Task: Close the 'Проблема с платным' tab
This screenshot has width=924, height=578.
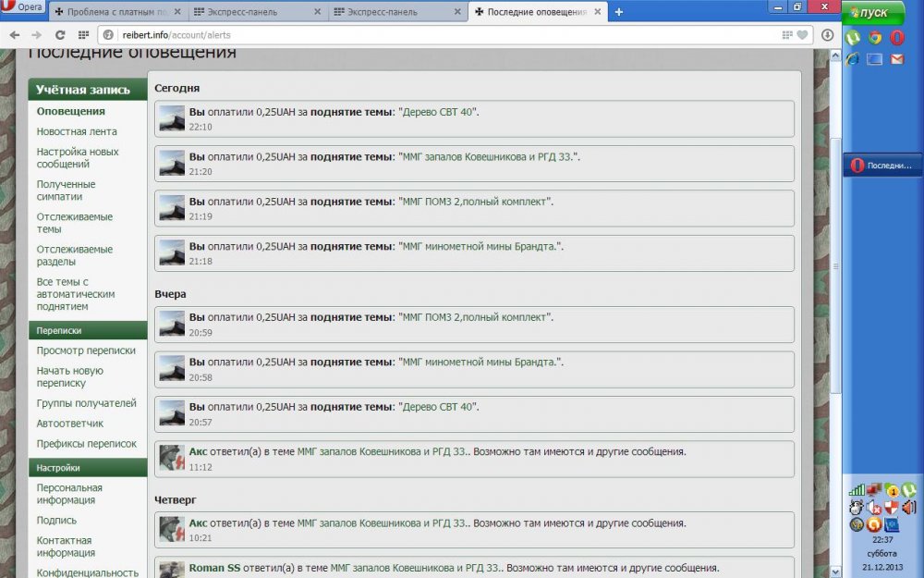Action: [x=177, y=12]
